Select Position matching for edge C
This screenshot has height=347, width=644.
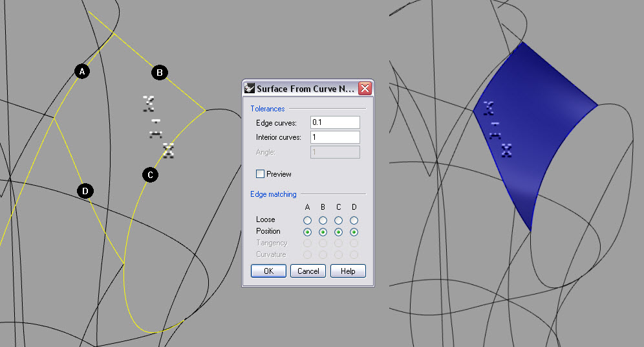[x=338, y=232]
